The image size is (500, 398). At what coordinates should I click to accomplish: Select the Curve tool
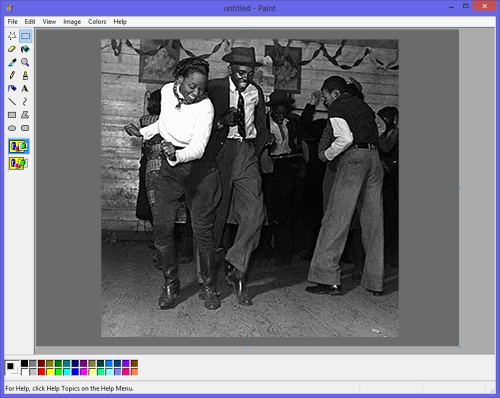click(25, 102)
